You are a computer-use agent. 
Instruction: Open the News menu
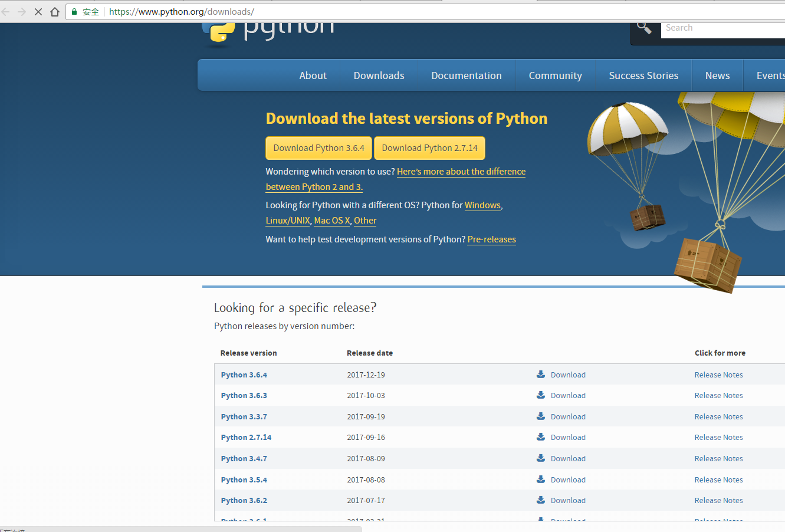click(x=717, y=75)
